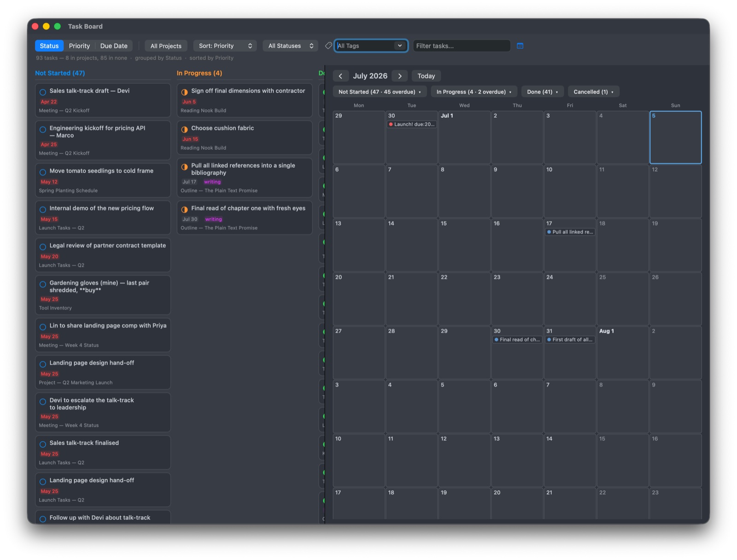Click the 'July 2026' month title
The image size is (737, 560).
coord(370,76)
